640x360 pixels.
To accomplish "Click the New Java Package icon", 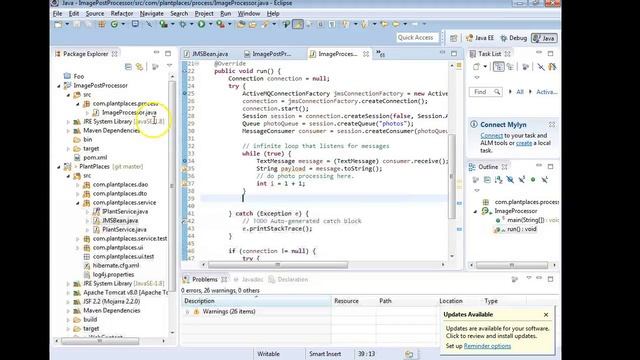I will pos(102,24).
